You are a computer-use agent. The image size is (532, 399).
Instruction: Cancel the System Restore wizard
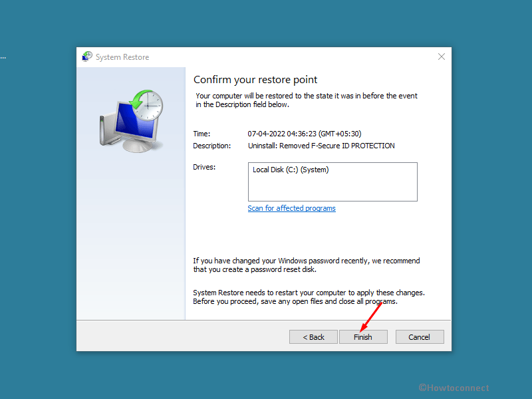click(420, 337)
